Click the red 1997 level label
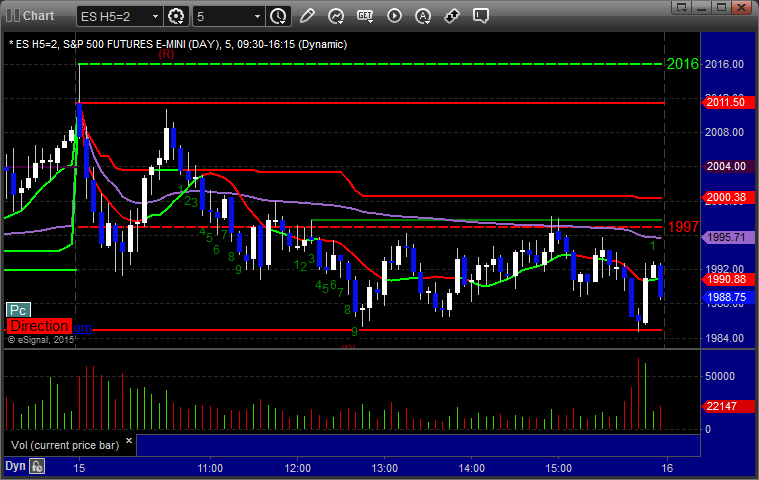This screenshot has height=480, width=759. 683,226
